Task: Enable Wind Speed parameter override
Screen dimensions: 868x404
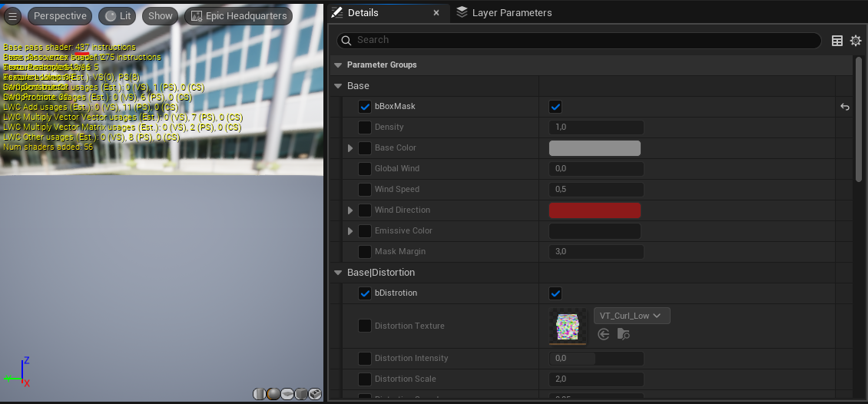Action: [365, 190]
